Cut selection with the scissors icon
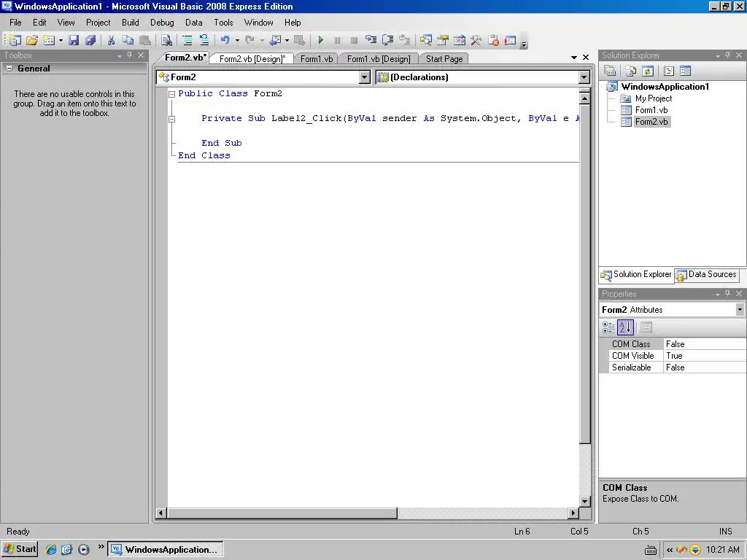Viewport: 747px width, 560px height. [111, 41]
